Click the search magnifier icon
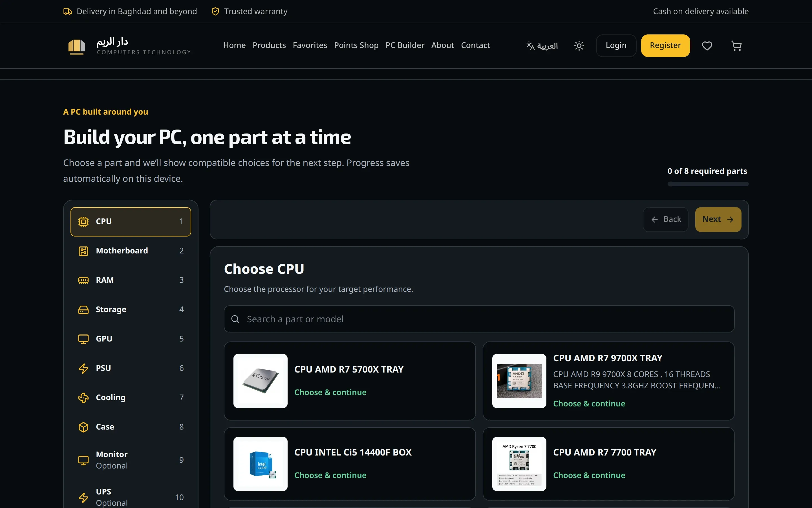Screen dimensions: 812x508 click(x=235, y=319)
